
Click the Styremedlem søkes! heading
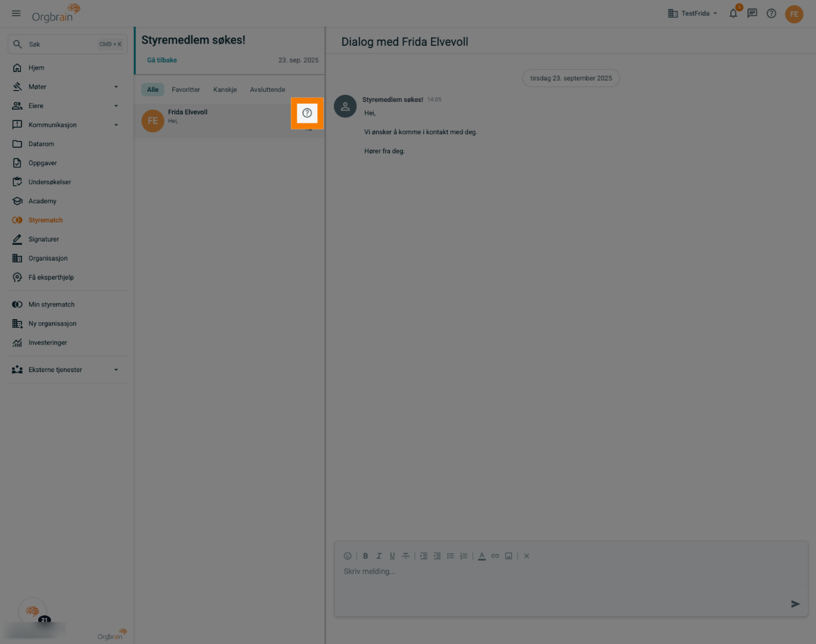[193, 40]
